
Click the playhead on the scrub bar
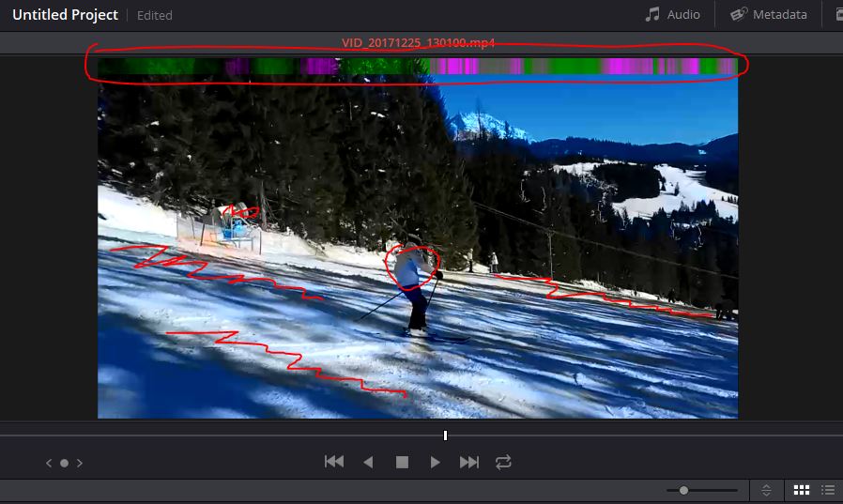click(445, 435)
